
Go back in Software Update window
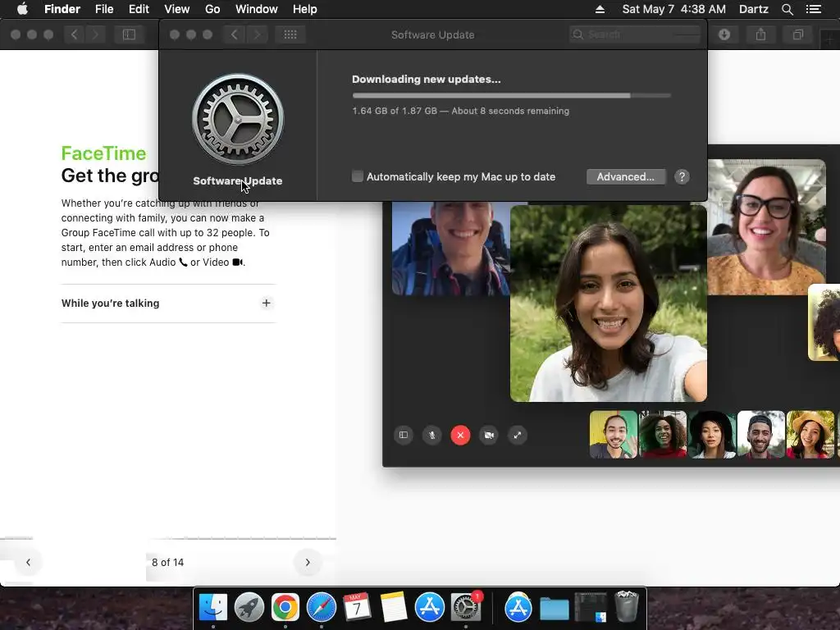(234, 34)
